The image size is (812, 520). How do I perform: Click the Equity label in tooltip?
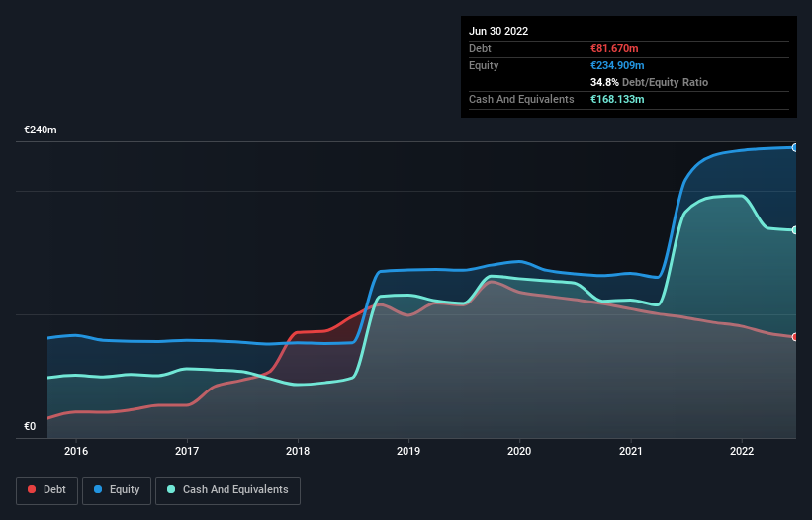484,65
